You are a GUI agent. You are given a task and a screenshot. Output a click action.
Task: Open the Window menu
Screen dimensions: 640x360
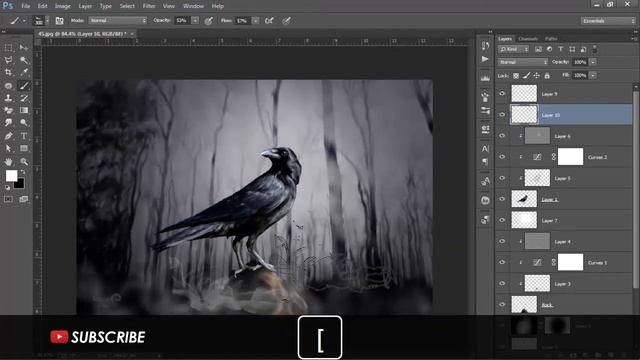click(x=193, y=6)
